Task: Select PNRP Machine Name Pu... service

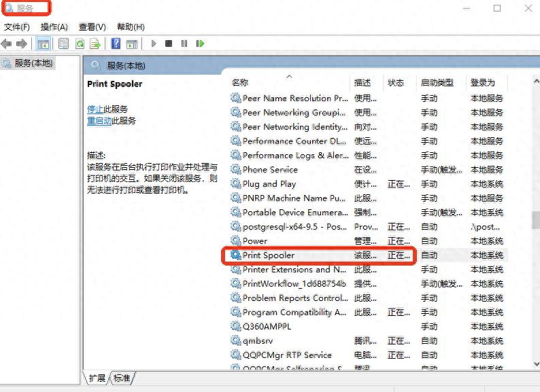Action: [369, 198]
